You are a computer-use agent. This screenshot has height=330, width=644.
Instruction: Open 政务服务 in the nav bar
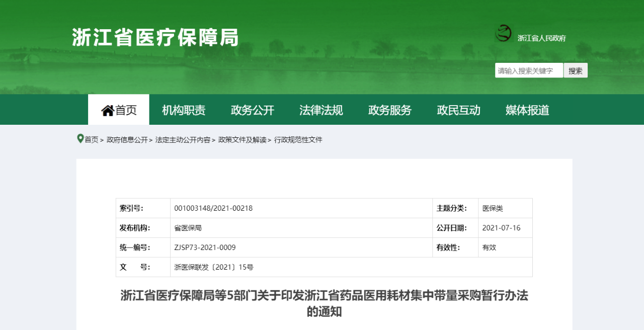pos(390,110)
